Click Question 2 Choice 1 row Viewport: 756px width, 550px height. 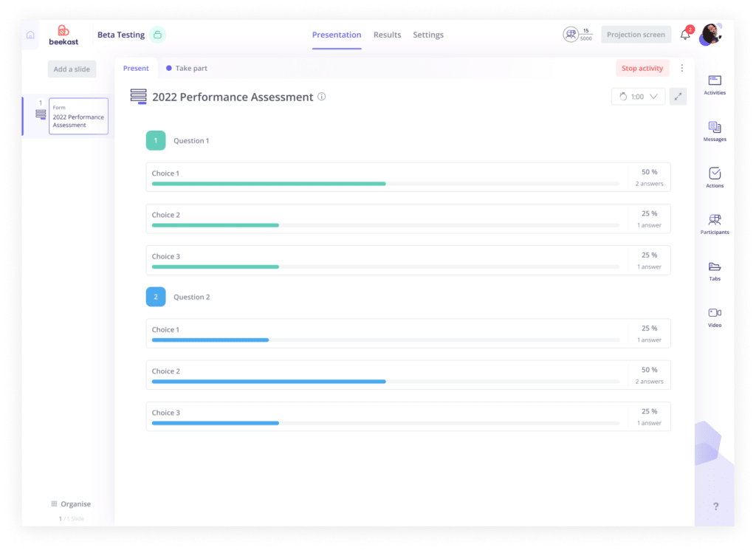(x=408, y=333)
